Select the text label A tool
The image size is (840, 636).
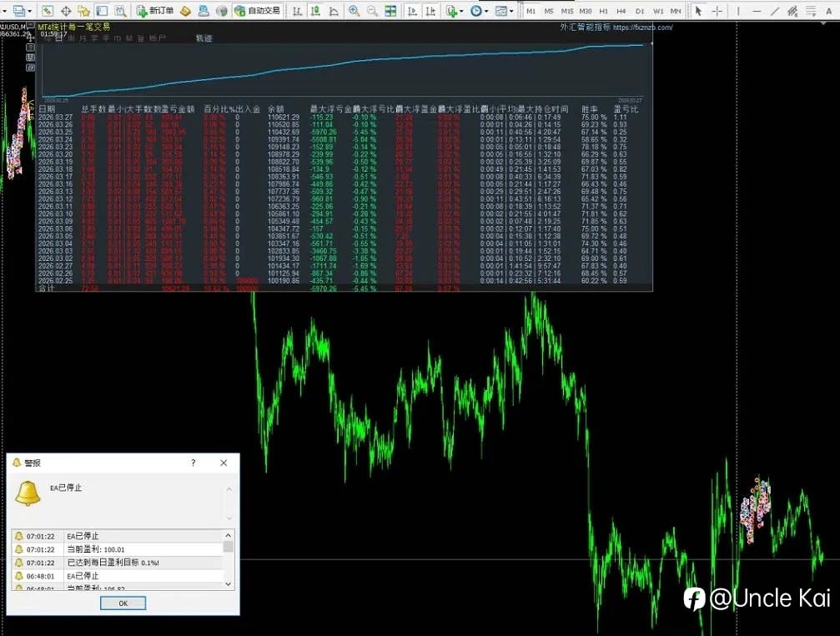pos(829,11)
